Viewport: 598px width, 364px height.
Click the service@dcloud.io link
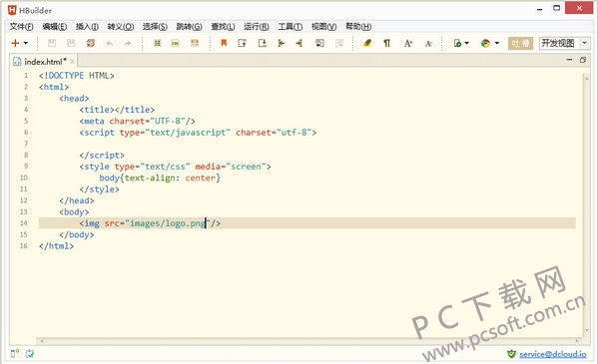[x=553, y=354]
